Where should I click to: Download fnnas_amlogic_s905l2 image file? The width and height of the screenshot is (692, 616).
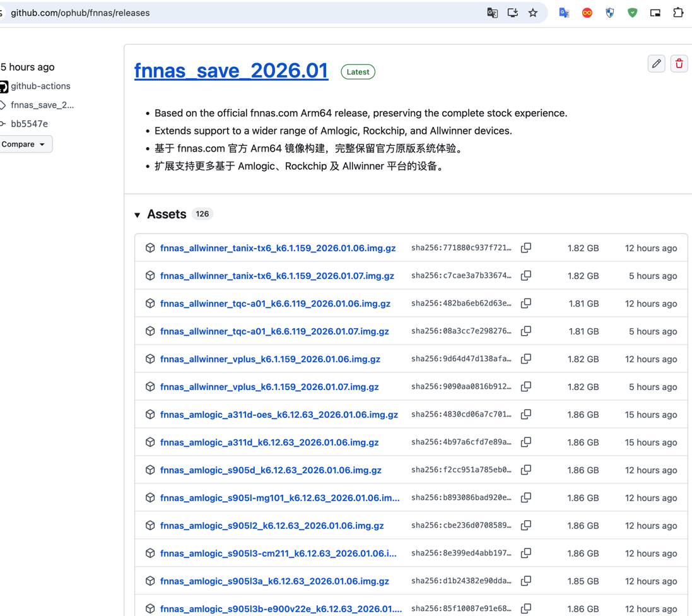272,526
